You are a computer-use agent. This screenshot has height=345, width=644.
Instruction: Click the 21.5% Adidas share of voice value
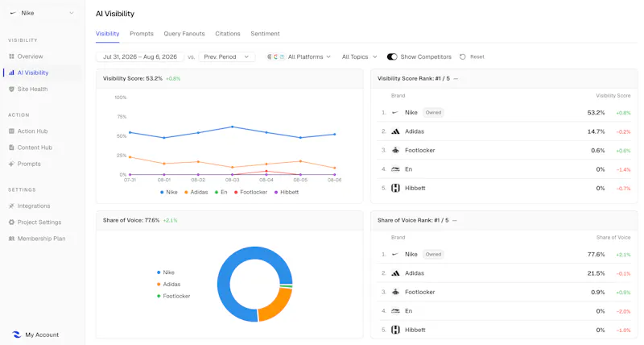click(596, 273)
